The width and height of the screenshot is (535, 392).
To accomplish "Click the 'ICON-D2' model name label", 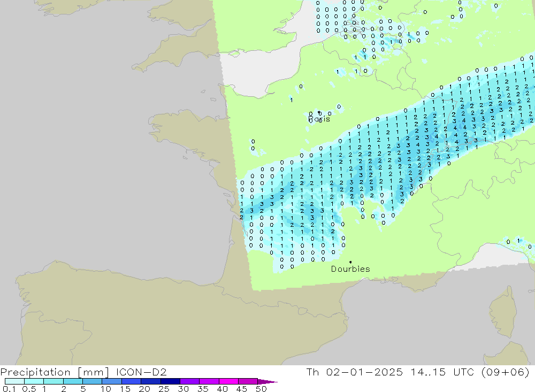I will 141,372.
